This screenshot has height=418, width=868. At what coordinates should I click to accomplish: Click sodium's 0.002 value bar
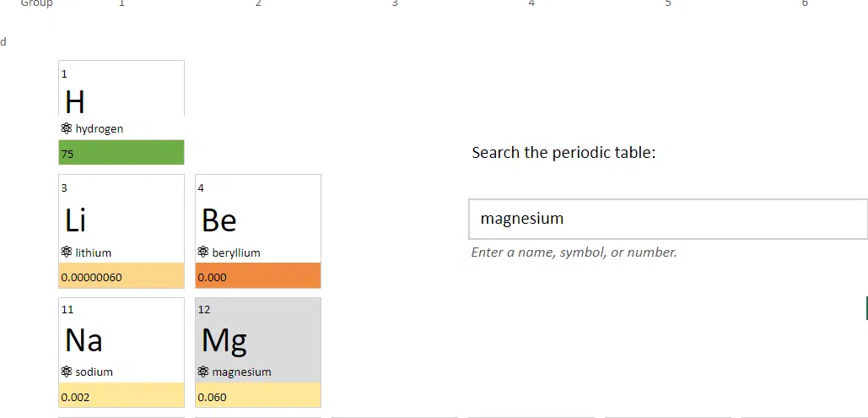click(121, 395)
